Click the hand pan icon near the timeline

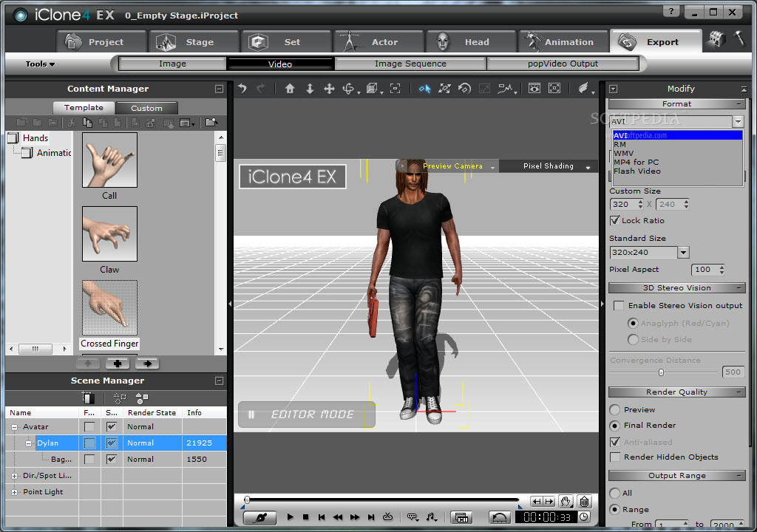(566, 502)
